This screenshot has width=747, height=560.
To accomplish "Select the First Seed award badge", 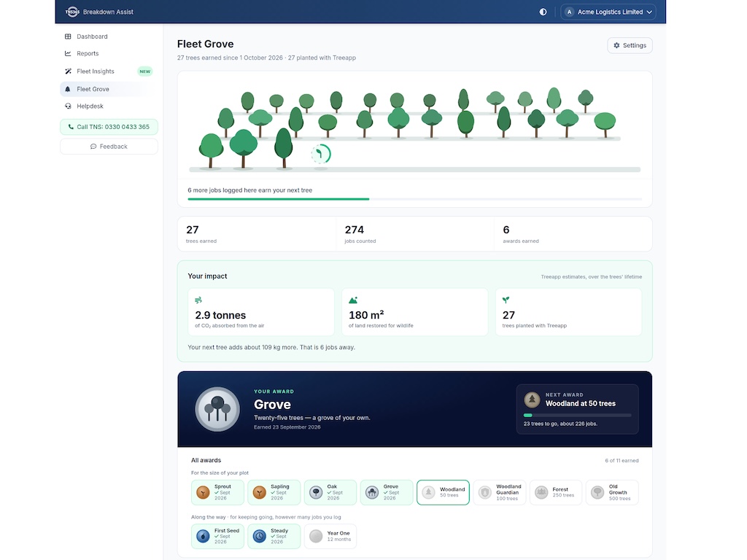I will [217, 536].
